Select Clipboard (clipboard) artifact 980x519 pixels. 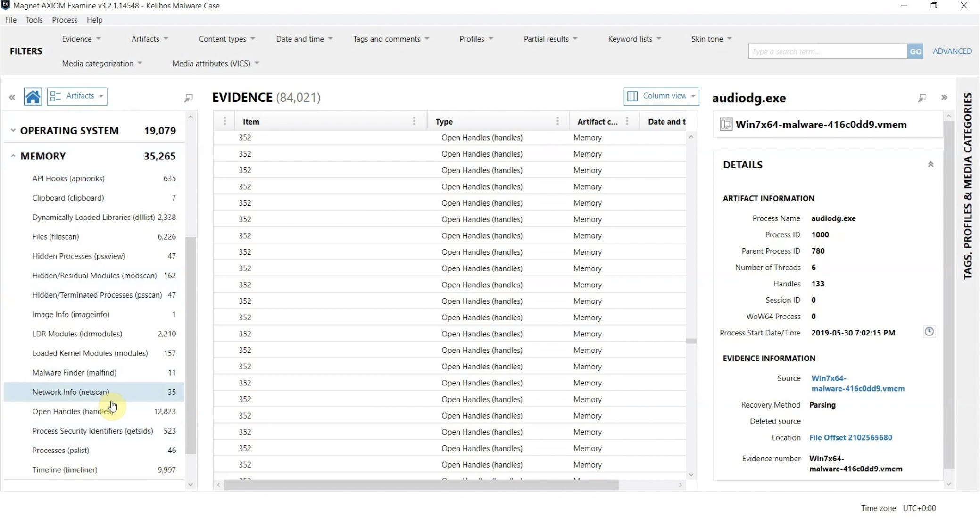pos(94,198)
